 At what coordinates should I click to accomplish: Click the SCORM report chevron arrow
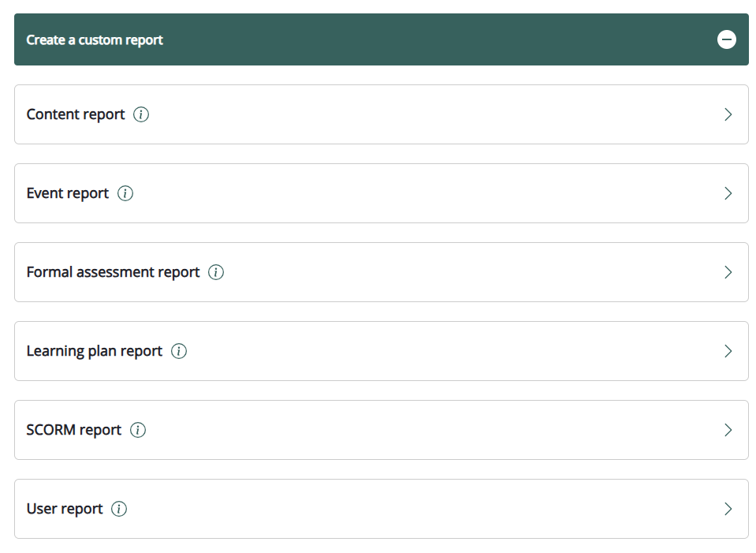pos(728,430)
